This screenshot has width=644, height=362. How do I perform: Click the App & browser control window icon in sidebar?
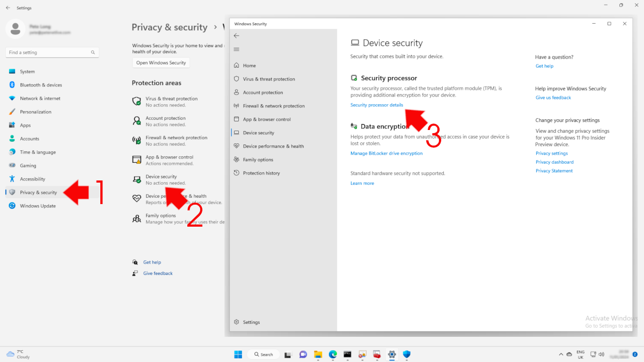click(236, 119)
